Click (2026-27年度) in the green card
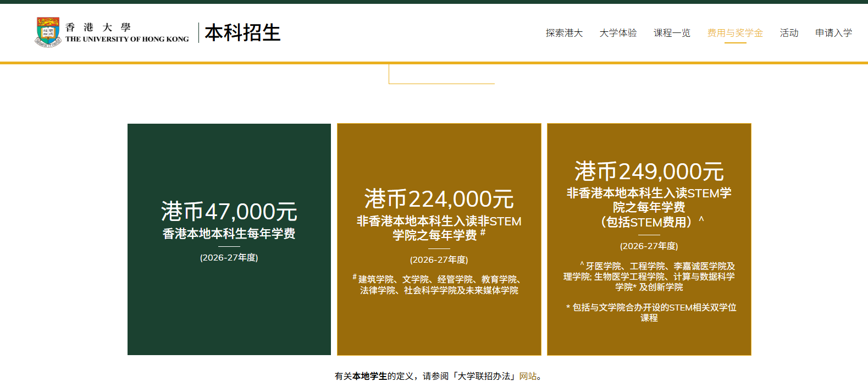This screenshot has height=387, width=868. coord(229,257)
